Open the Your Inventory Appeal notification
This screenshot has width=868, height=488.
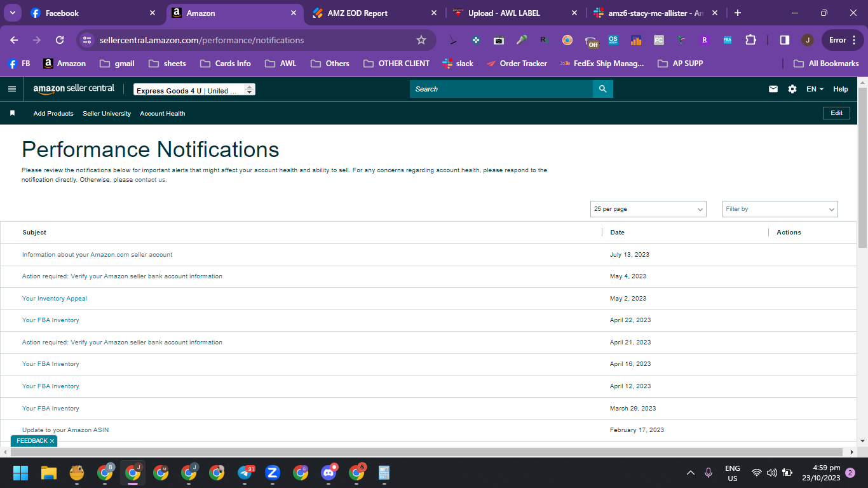55,299
